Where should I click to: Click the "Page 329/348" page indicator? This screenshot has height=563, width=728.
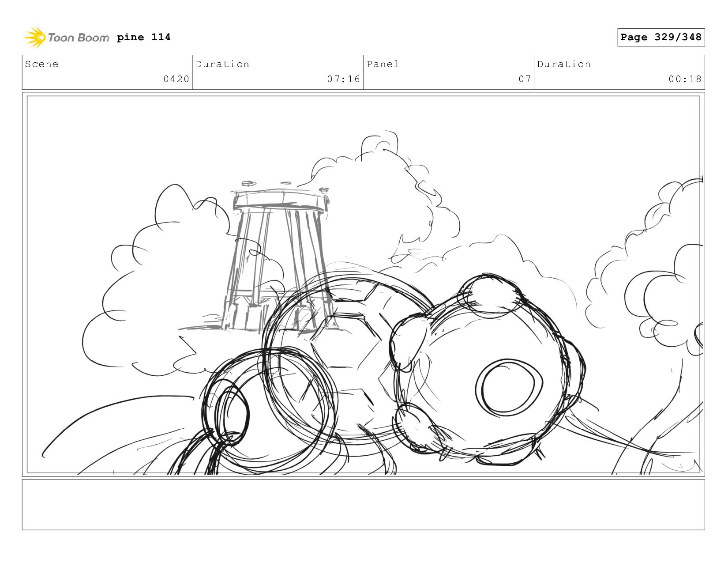click(x=661, y=37)
